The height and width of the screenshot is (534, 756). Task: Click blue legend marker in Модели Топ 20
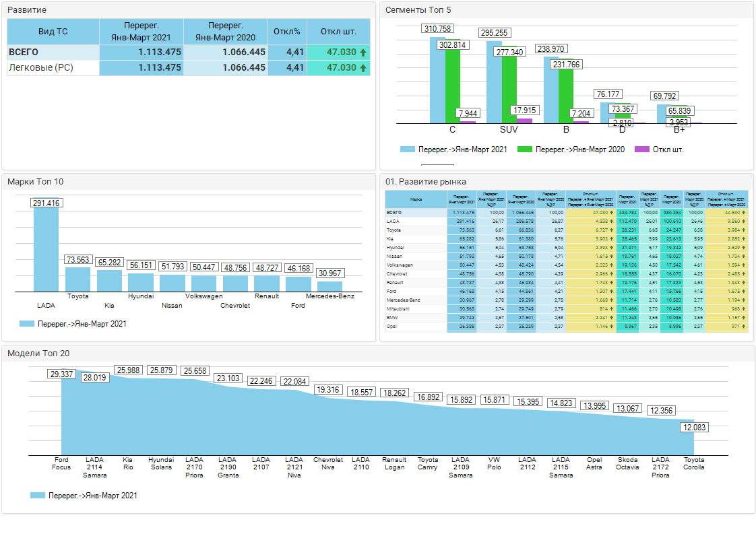click(x=37, y=496)
